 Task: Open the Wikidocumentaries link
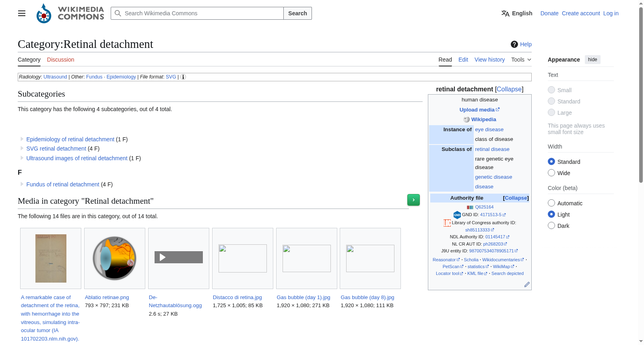(x=503, y=260)
